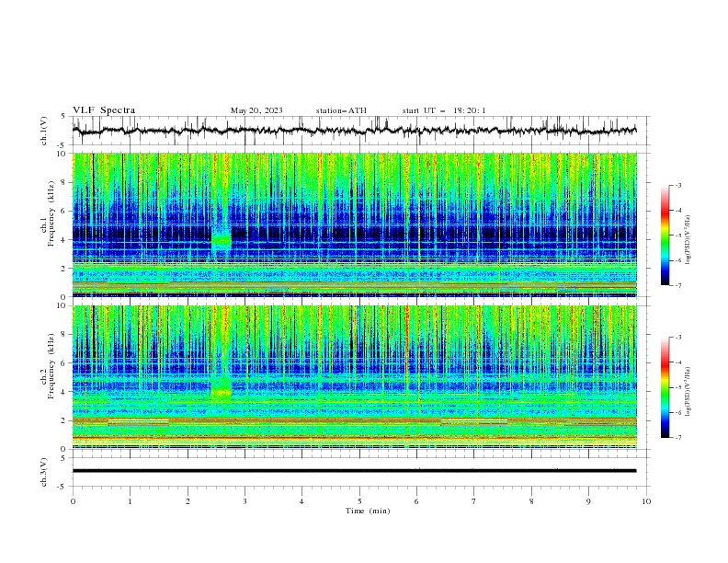Viewport: 728px width, 563px height.
Task: Click time axis tick label "3"
Action: click(245, 501)
